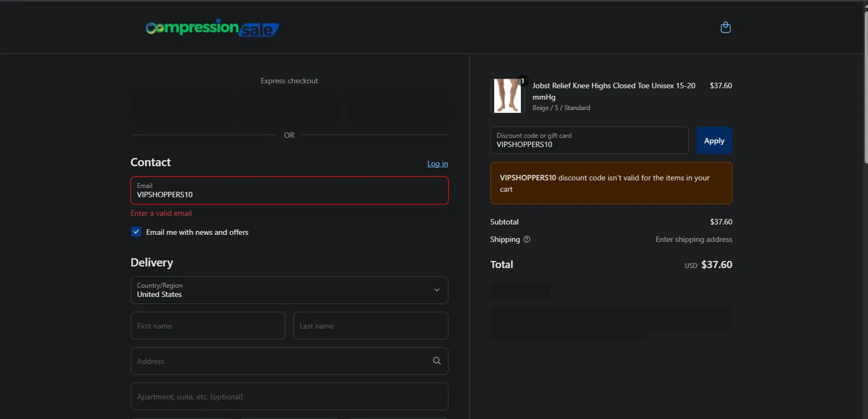Open the shopping bag cart icon
The width and height of the screenshot is (868, 419).
pyautogui.click(x=726, y=27)
